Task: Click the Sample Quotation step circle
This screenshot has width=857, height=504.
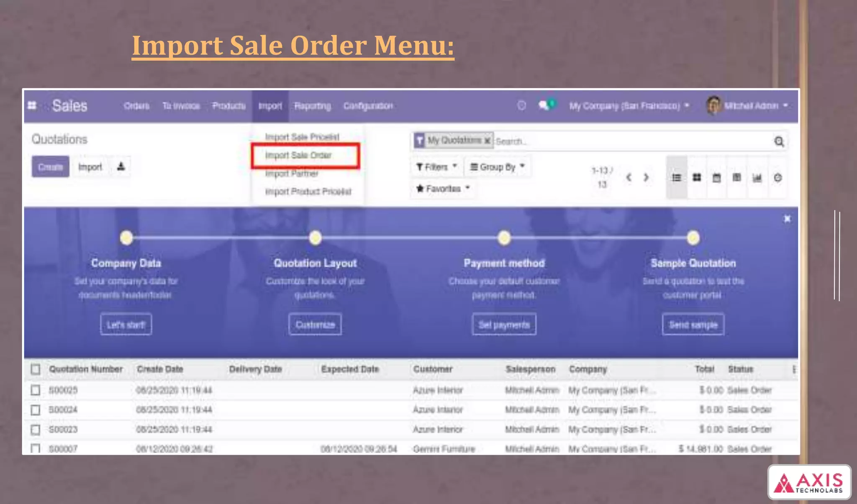Action: click(x=693, y=238)
